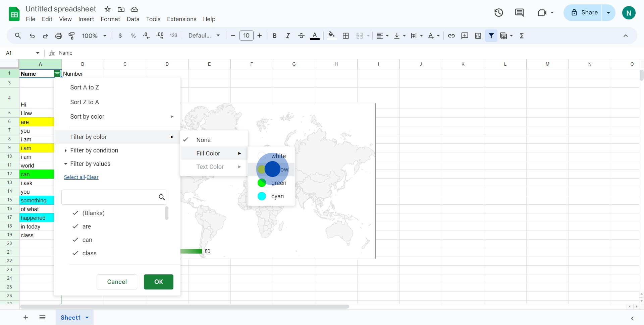Click the version history clock icon

point(498,13)
